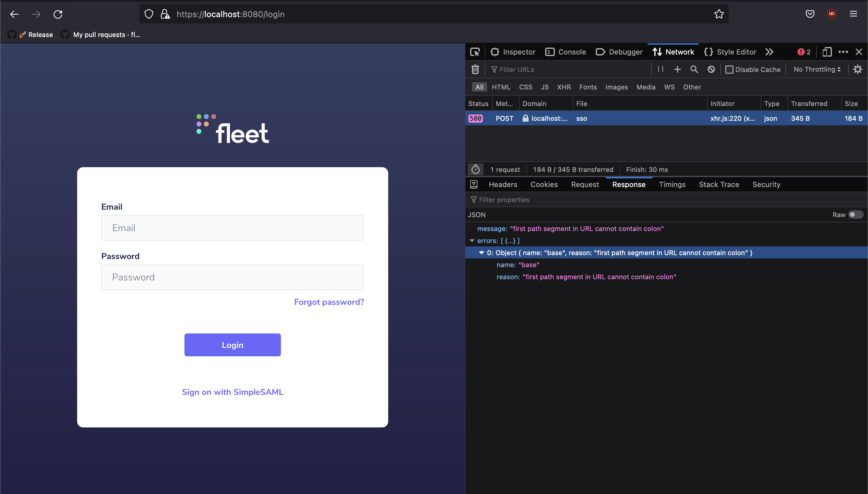Collapse the errors array
Screen dimensions: 868x494
[472, 241]
